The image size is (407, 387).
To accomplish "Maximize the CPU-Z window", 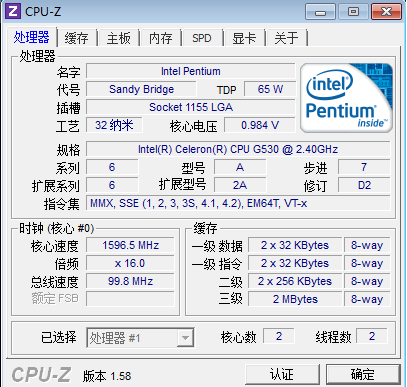I will (353, 12).
